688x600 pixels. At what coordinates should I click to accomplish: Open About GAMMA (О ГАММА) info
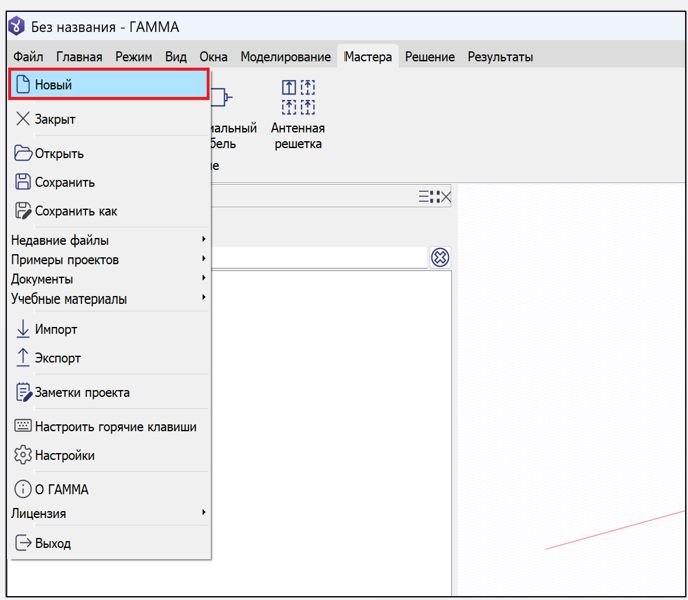(61, 490)
